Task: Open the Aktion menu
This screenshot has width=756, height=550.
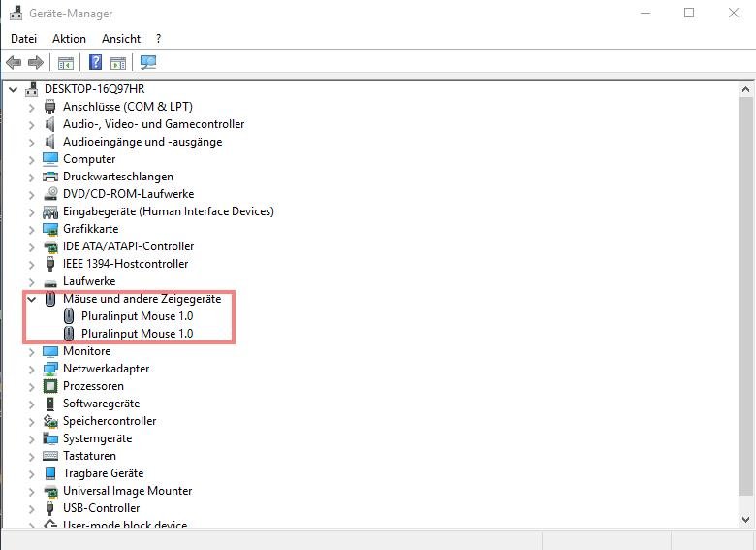Action: click(69, 39)
